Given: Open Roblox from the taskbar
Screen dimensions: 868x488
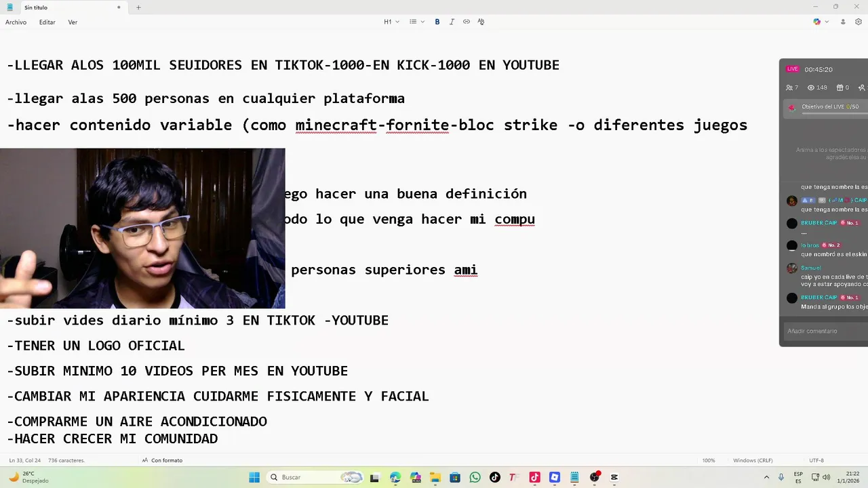Looking at the screenshot, I should click(555, 477).
